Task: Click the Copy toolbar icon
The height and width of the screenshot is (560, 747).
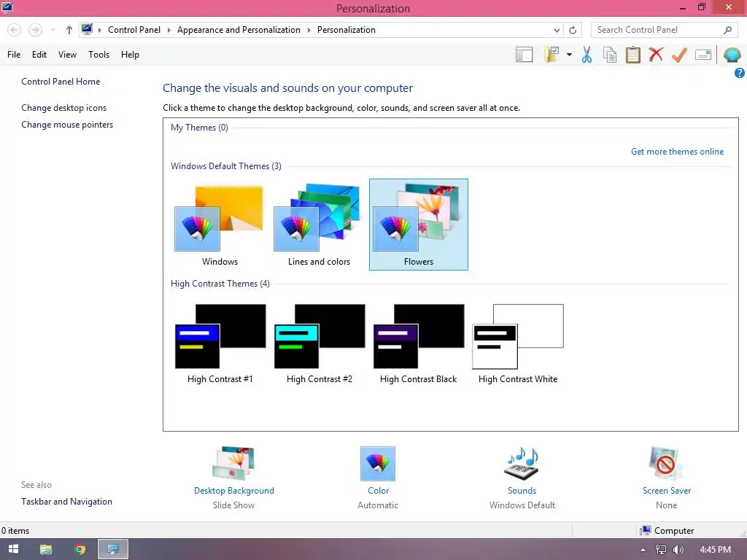Action: click(610, 55)
